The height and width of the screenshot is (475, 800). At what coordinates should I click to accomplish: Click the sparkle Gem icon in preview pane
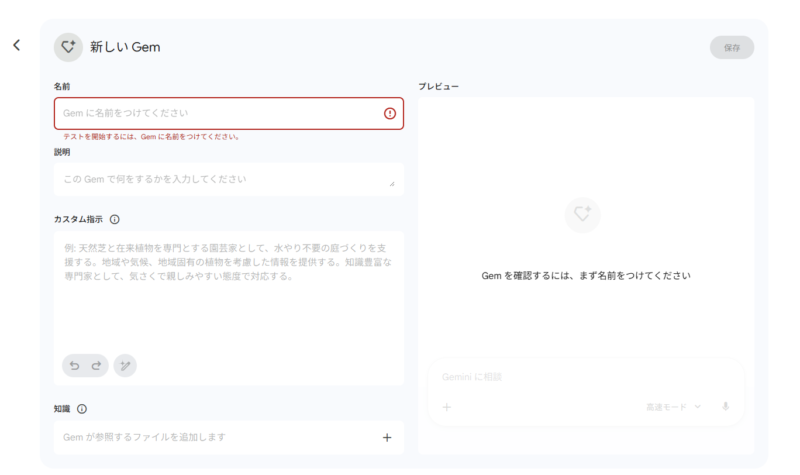[x=582, y=215]
